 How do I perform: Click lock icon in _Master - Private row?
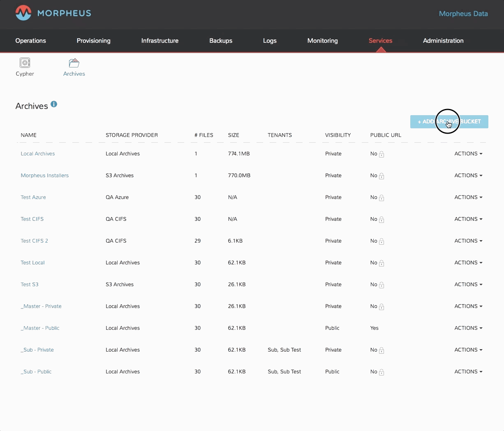pyautogui.click(x=381, y=307)
